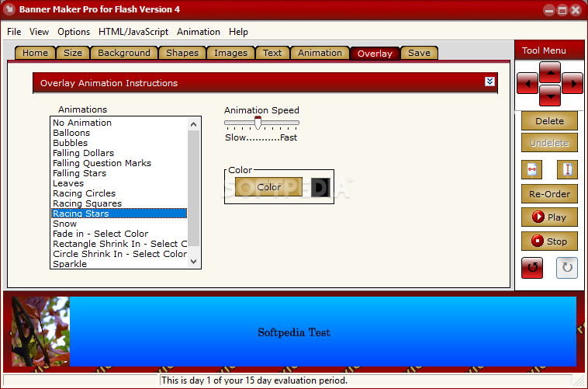The height and width of the screenshot is (389, 588).
Task: Play the banner animation
Action: (x=549, y=217)
